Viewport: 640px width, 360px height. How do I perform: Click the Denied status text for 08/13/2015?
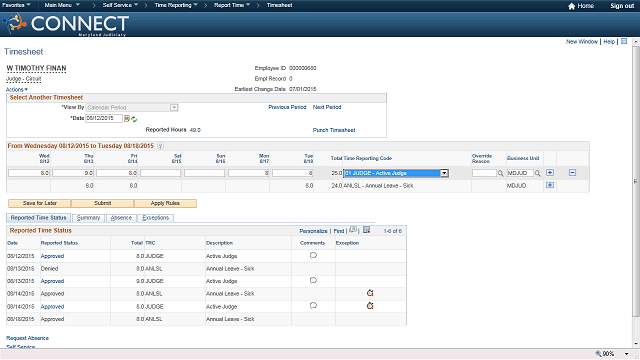[x=49, y=269]
